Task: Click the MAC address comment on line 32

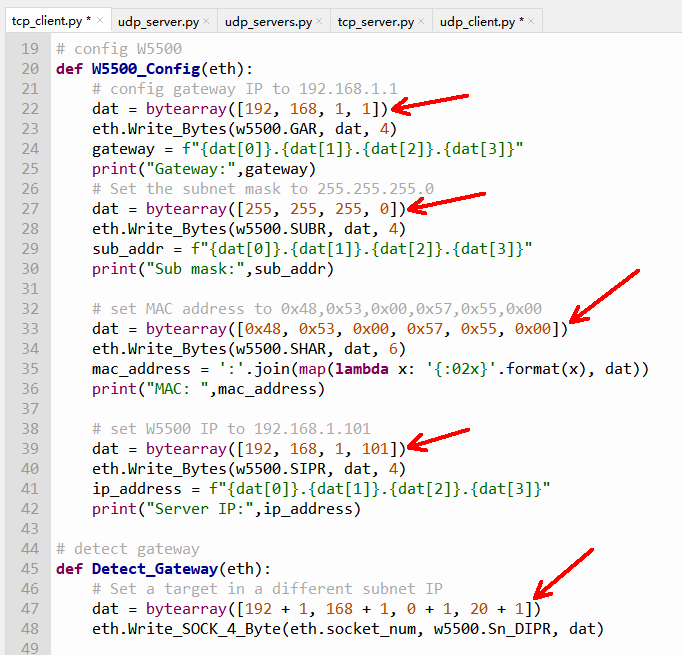Action: 317,309
